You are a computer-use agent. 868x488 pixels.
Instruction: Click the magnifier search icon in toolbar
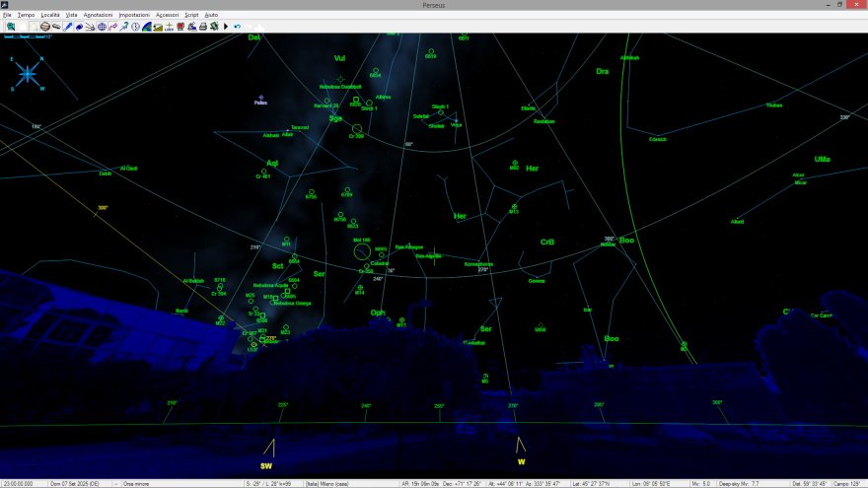[11, 27]
